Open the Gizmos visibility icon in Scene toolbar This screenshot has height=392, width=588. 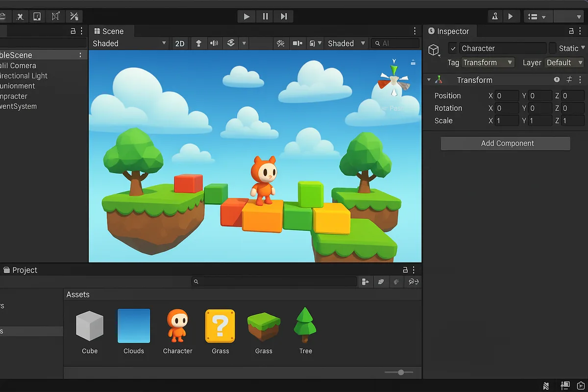point(312,43)
